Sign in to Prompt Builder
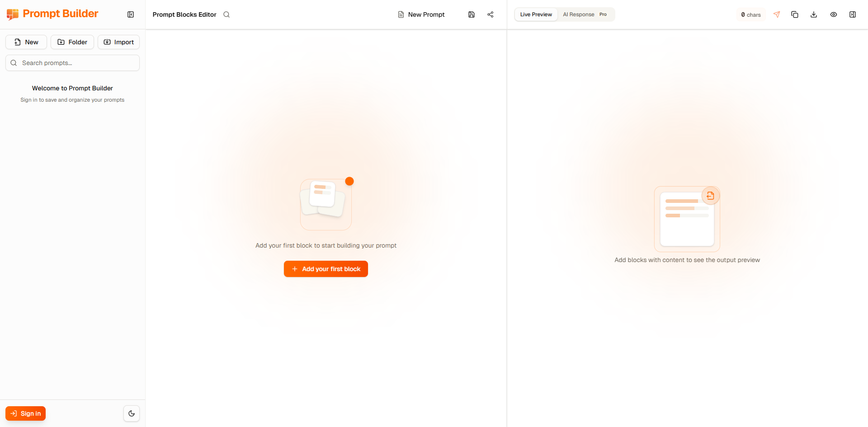868x427 pixels. [25, 413]
